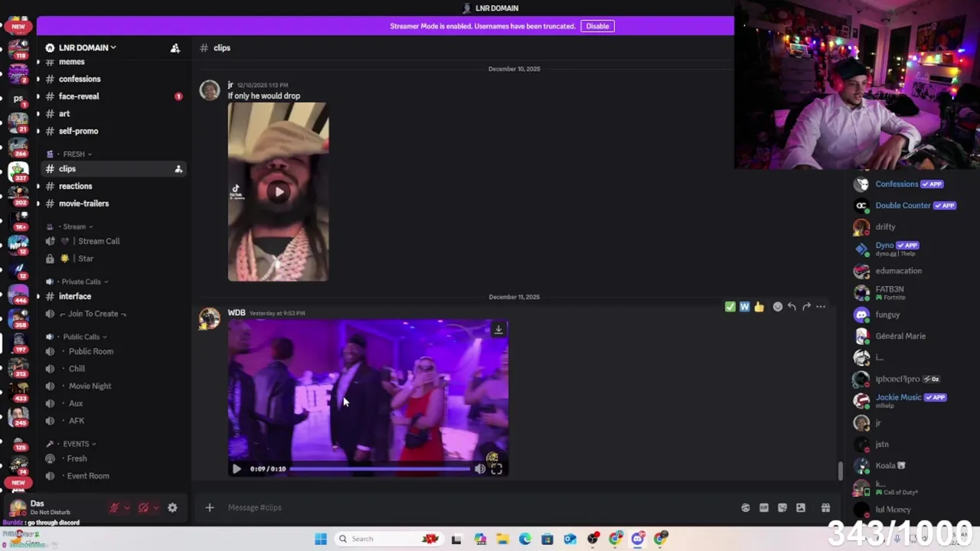980x551 pixels.
Task: Click the plus attachment icon in the message bar
Action: [209, 507]
